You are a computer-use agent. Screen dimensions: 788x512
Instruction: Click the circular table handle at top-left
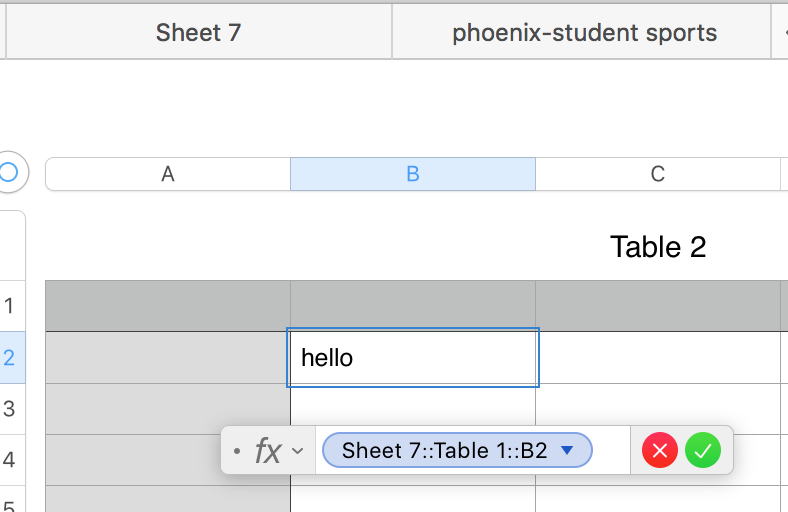coord(8,172)
